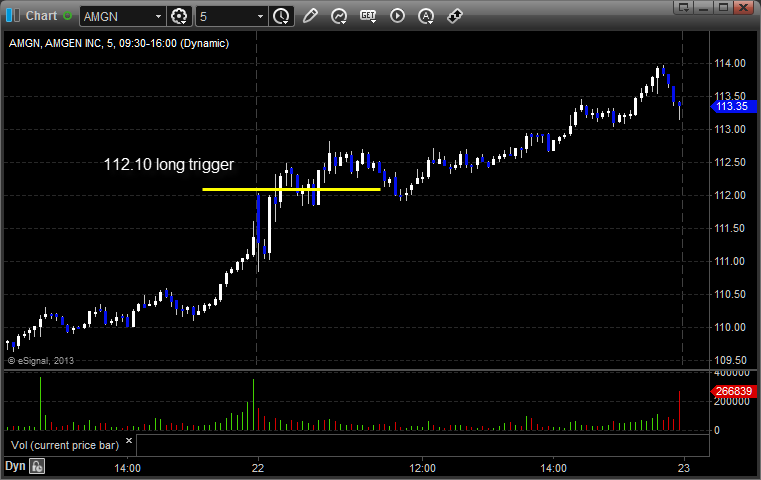The height and width of the screenshot is (480, 761).
Task: Click the 12:00 time axis label
Action: click(422, 468)
